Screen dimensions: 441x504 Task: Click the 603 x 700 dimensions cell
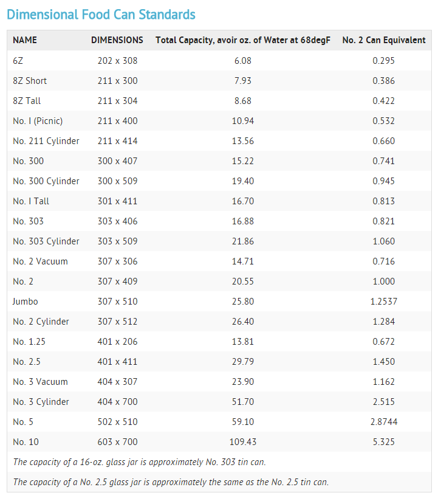118,442
